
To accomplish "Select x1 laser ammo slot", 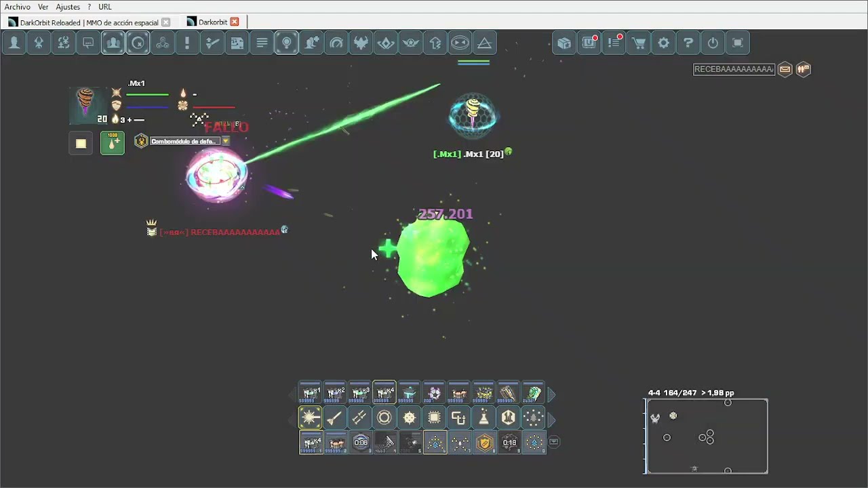I will tap(311, 392).
